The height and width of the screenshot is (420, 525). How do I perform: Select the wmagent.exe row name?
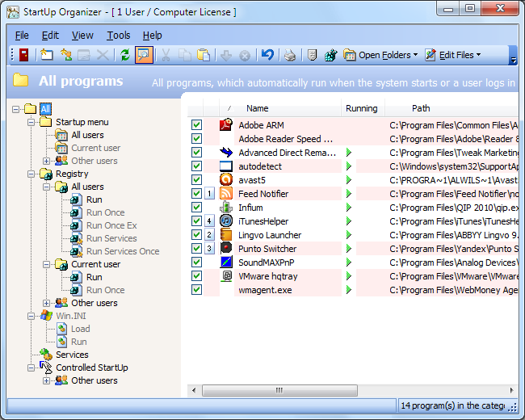(x=265, y=290)
